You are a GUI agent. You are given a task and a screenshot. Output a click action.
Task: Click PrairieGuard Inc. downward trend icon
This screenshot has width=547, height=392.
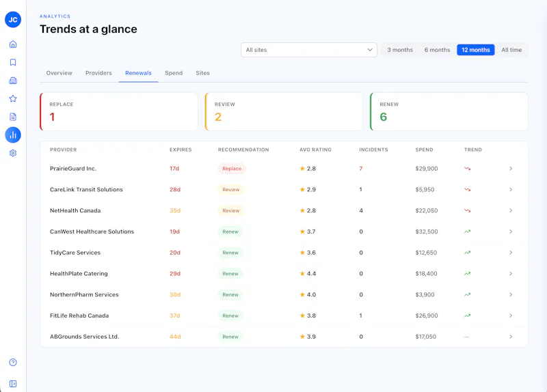coord(468,169)
